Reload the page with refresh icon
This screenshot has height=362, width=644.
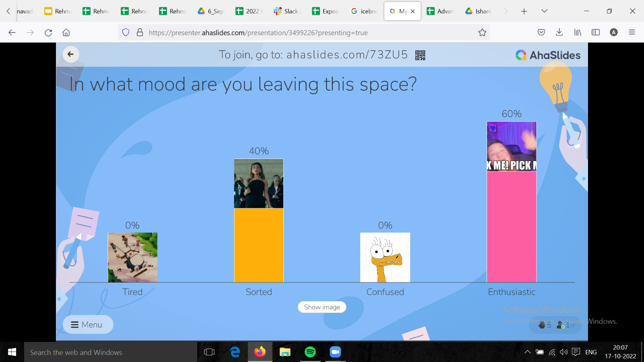point(48,33)
